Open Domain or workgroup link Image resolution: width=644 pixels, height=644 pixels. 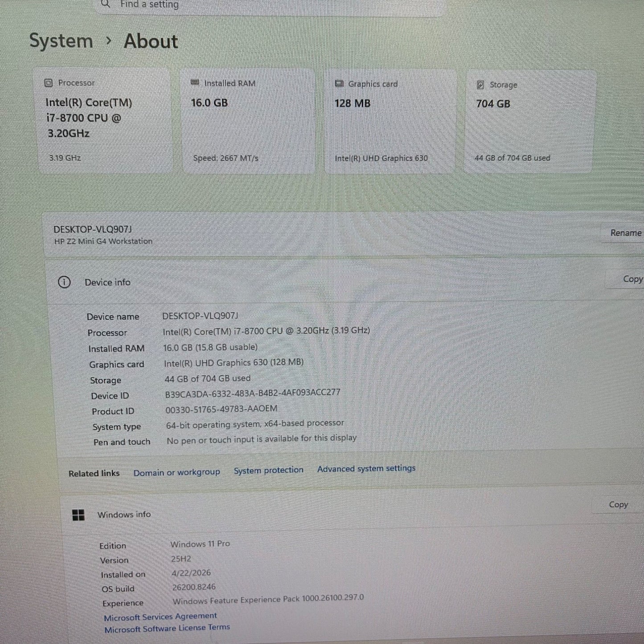[x=177, y=472]
